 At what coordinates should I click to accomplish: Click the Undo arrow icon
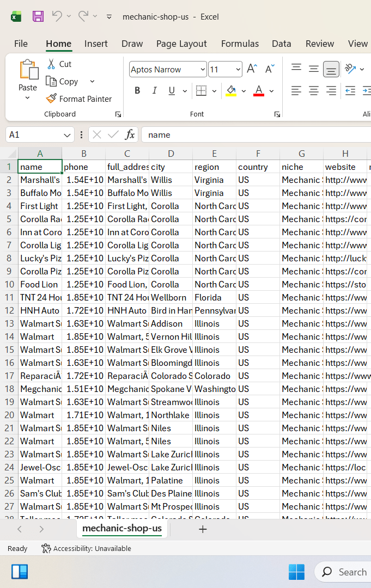[x=57, y=16]
